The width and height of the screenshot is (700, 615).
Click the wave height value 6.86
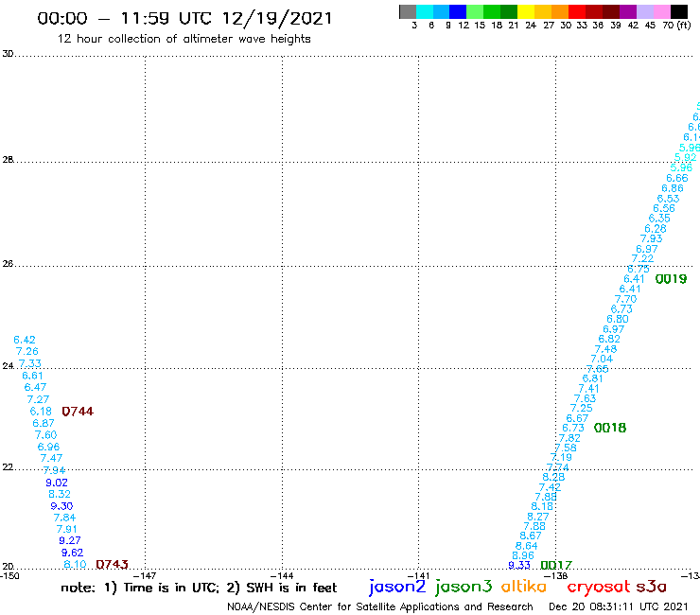[x=673, y=188]
